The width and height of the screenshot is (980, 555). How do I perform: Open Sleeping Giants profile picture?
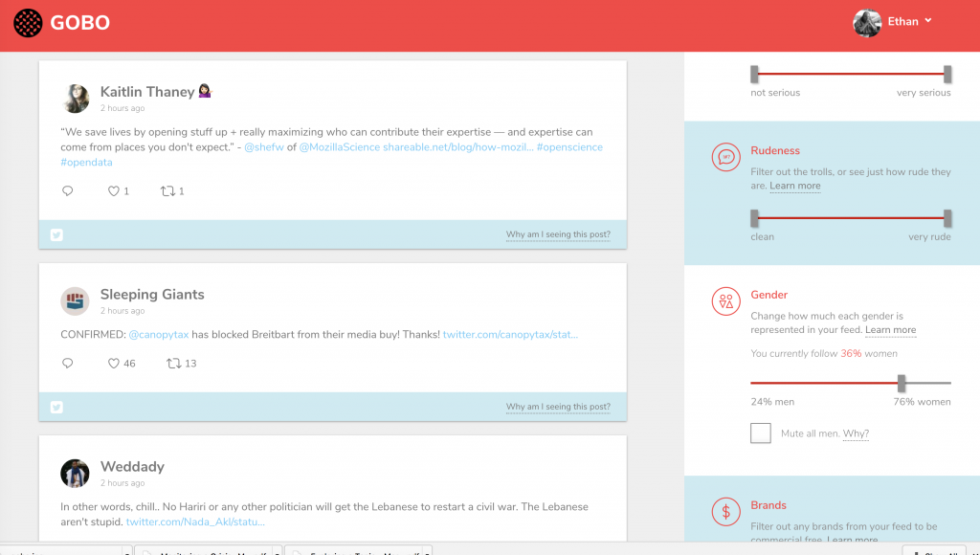pos(75,300)
